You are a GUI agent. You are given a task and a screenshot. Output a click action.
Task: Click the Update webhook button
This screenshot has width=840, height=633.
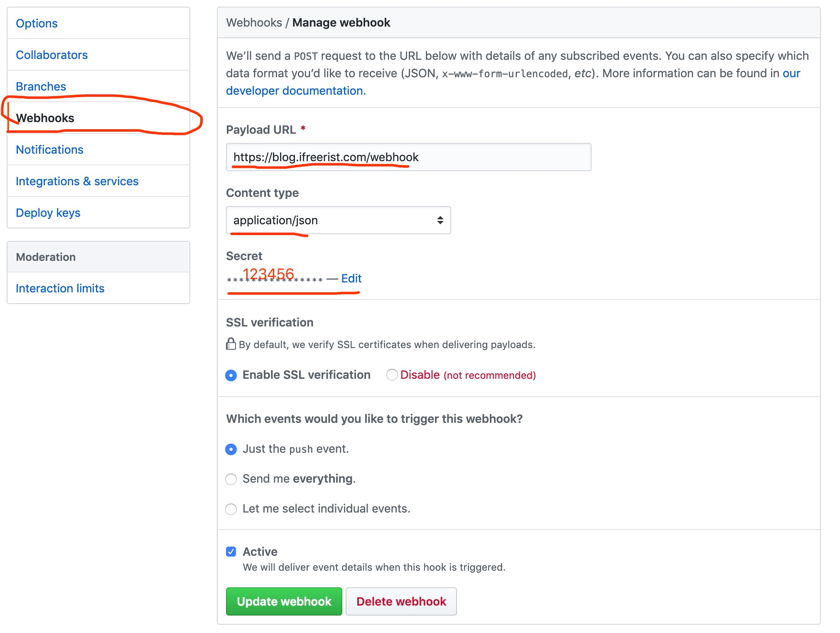(284, 601)
